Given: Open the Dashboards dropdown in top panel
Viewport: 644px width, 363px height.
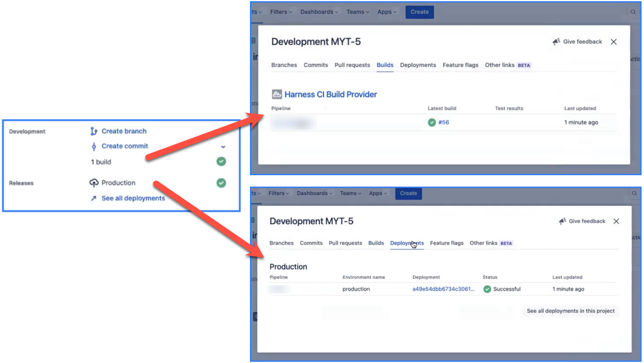Looking at the screenshot, I should pos(319,12).
